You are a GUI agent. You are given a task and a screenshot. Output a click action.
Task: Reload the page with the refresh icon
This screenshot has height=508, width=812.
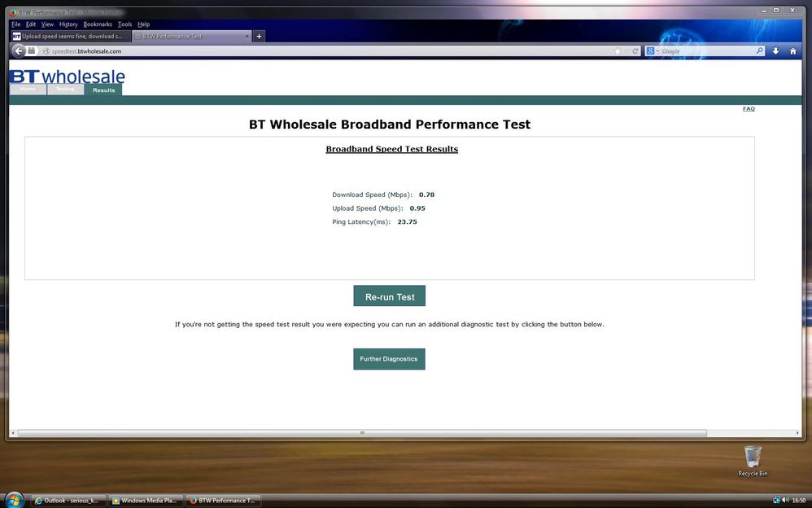click(x=635, y=50)
